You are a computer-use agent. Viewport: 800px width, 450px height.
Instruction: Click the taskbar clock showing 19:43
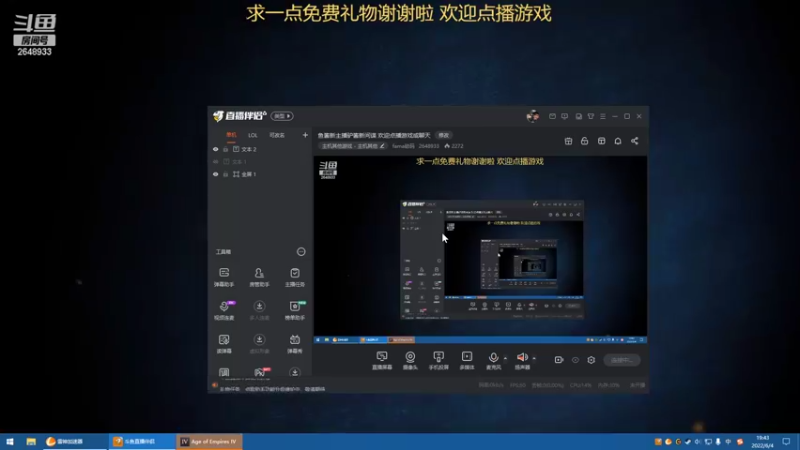pyautogui.click(x=762, y=441)
